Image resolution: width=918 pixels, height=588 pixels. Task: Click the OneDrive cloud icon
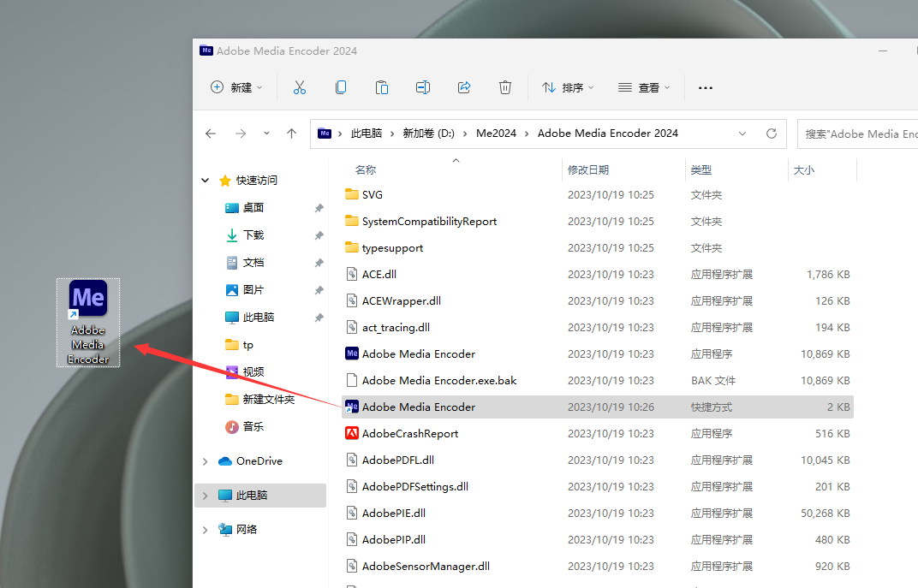coord(225,461)
